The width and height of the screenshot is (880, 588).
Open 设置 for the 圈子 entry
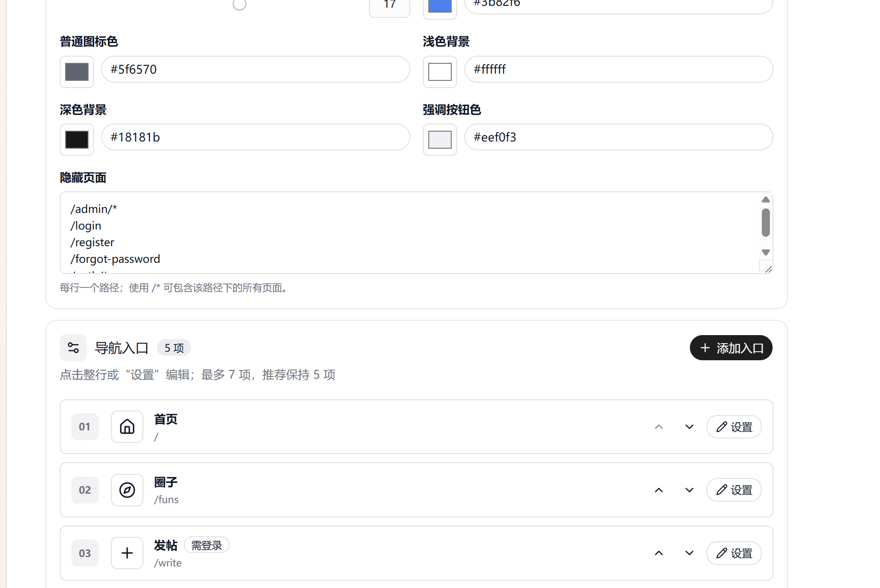734,490
